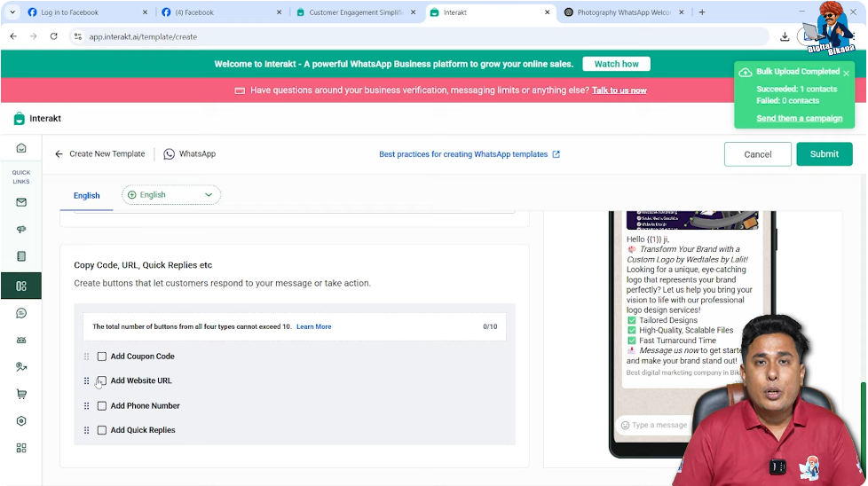Screen dimensions: 868x486
Task: Click drag handle for Add Phone Number
Action: (86, 406)
